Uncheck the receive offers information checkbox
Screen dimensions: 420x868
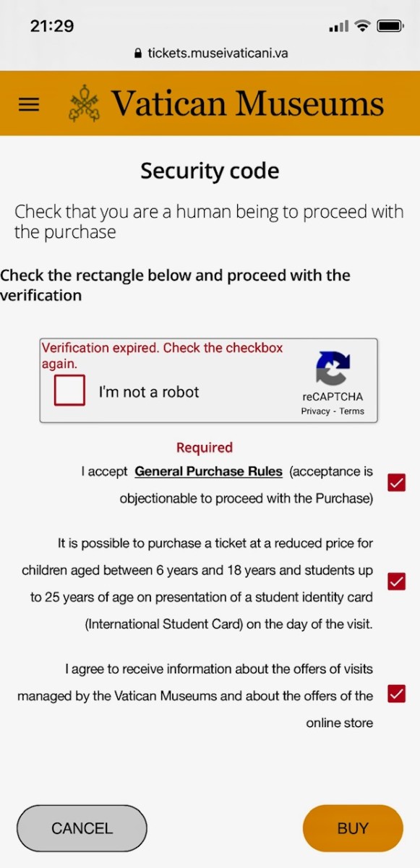[396, 694]
